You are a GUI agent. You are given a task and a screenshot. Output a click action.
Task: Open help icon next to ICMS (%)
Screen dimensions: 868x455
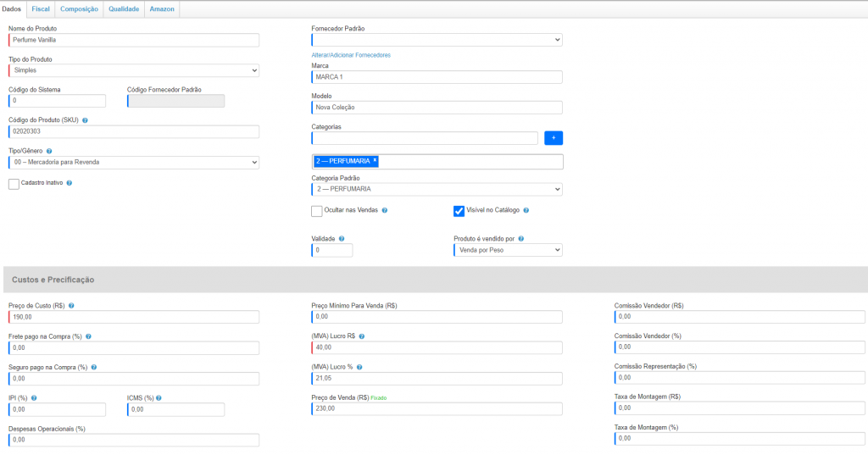coord(159,398)
